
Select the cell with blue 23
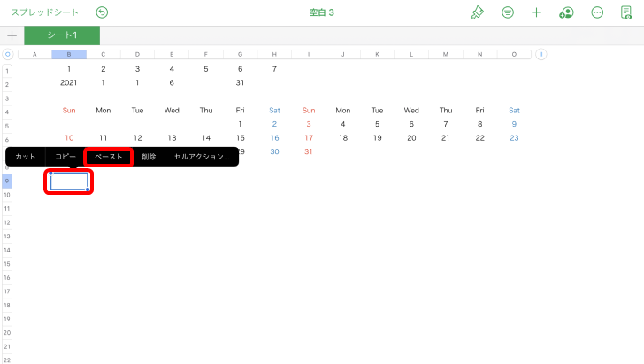pyautogui.click(x=514, y=138)
